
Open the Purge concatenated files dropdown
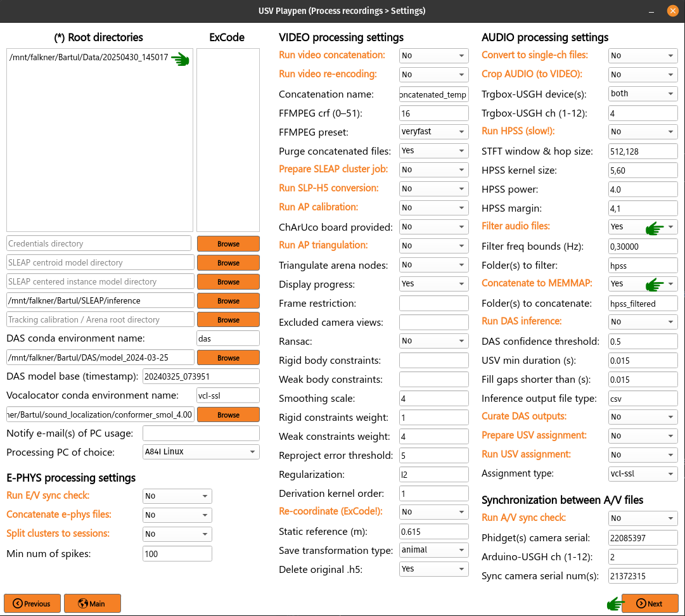coord(433,151)
